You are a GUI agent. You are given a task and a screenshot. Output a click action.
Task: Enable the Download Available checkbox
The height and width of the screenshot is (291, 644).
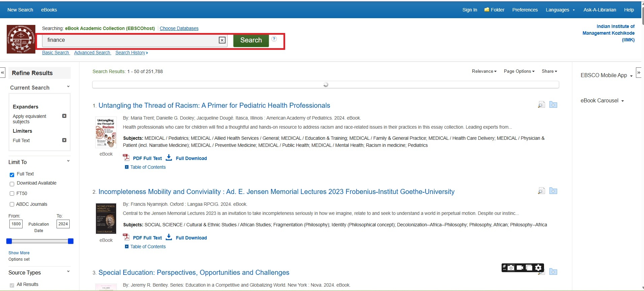12,184
